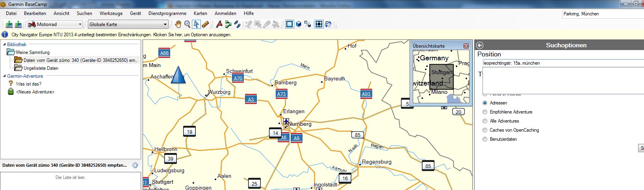Click the Bayreuth city label on map

334,78
